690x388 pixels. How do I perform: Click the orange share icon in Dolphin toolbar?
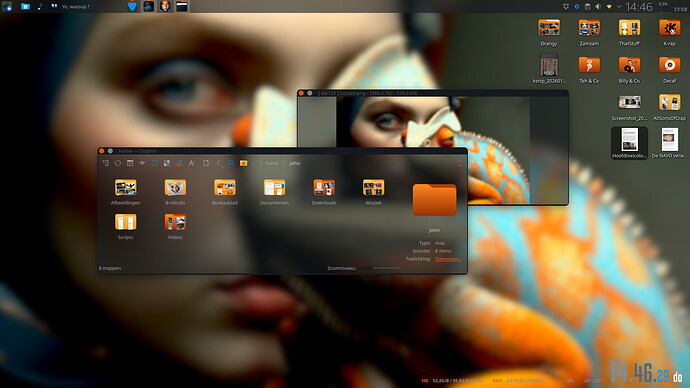pyautogui.click(x=179, y=163)
